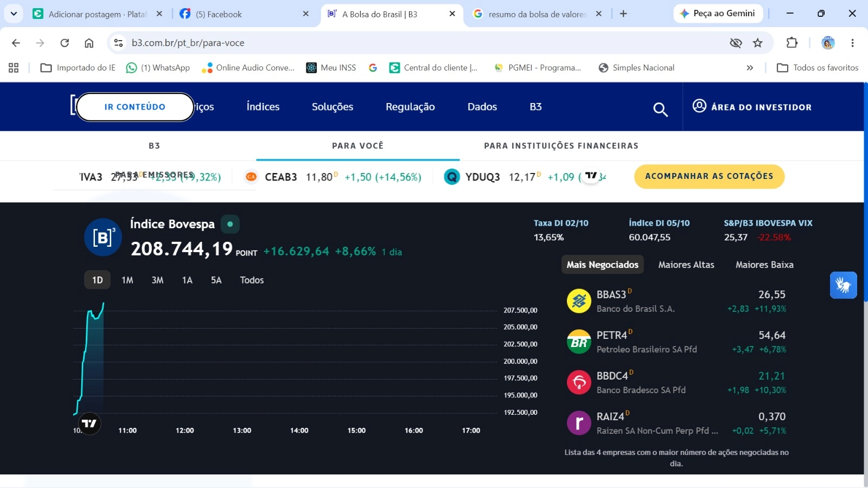Click the BBDC4 Bradesco logo
The image size is (868, 488).
pyautogui.click(x=579, y=382)
